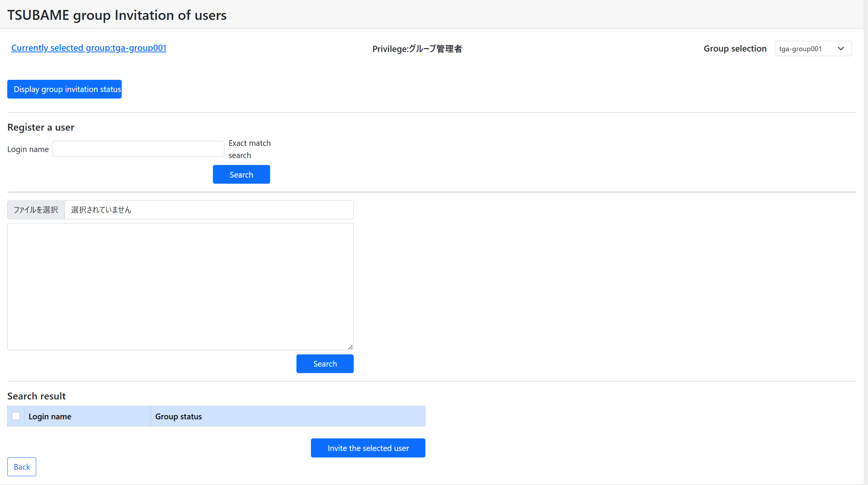Screen dimensions: 868x485
Task: Click the Register a user heading
Action: (41, 127)
